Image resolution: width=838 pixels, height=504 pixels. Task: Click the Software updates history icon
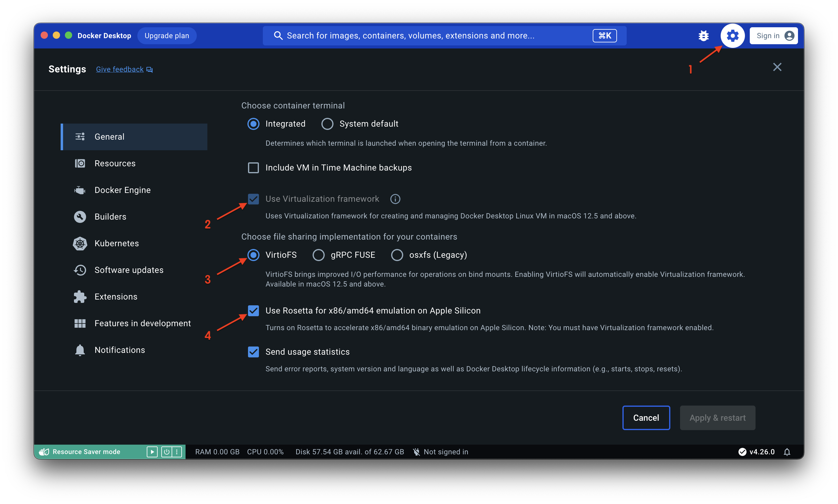[x=80, y=270]
